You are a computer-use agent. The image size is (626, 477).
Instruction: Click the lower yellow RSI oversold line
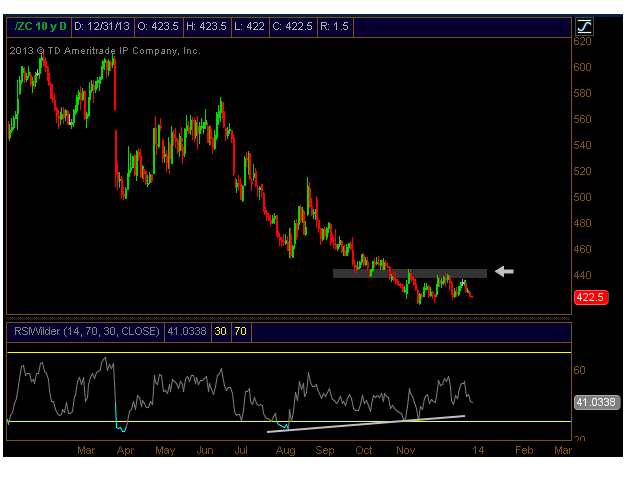click(x=289, y=421)
